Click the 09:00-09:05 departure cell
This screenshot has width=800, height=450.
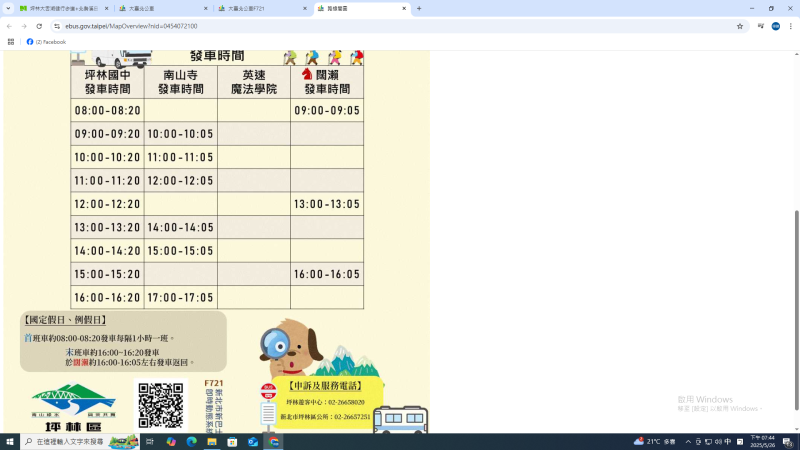[x=327, y=110]
